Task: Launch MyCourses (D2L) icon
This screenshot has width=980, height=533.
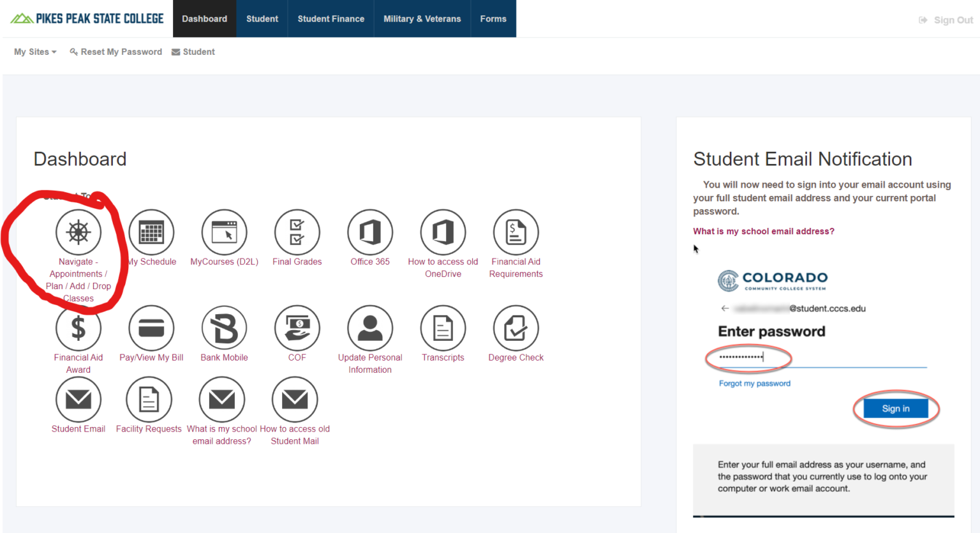Action: (224, 232)
